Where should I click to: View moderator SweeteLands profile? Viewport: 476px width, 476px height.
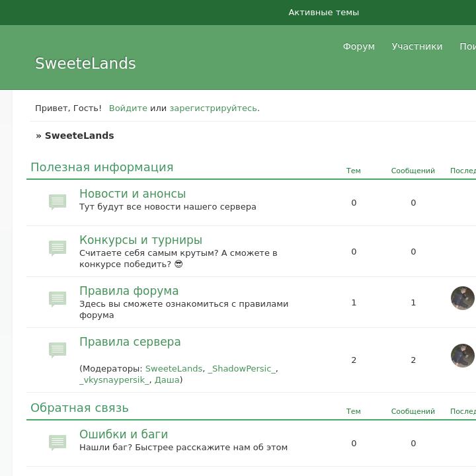click(x=174, y=368)
